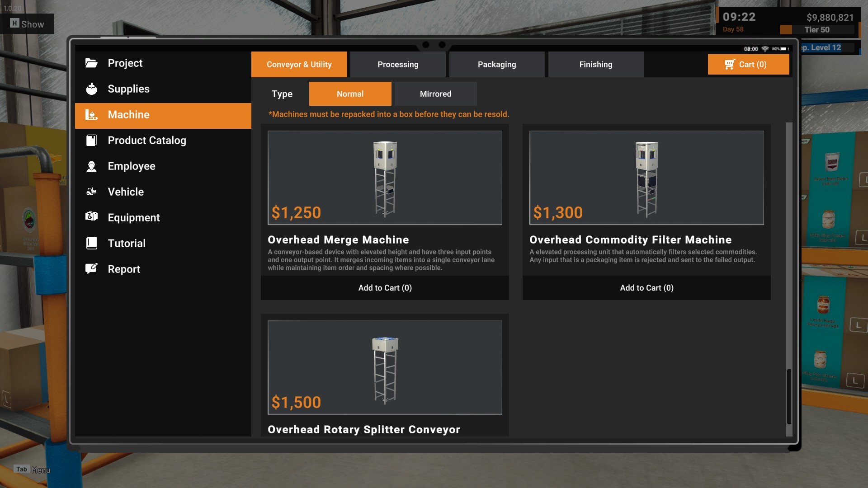Viewport: 868px width, 488px height.
Task: Toggle the H Show overlay
Action: (x=27, y=24)
